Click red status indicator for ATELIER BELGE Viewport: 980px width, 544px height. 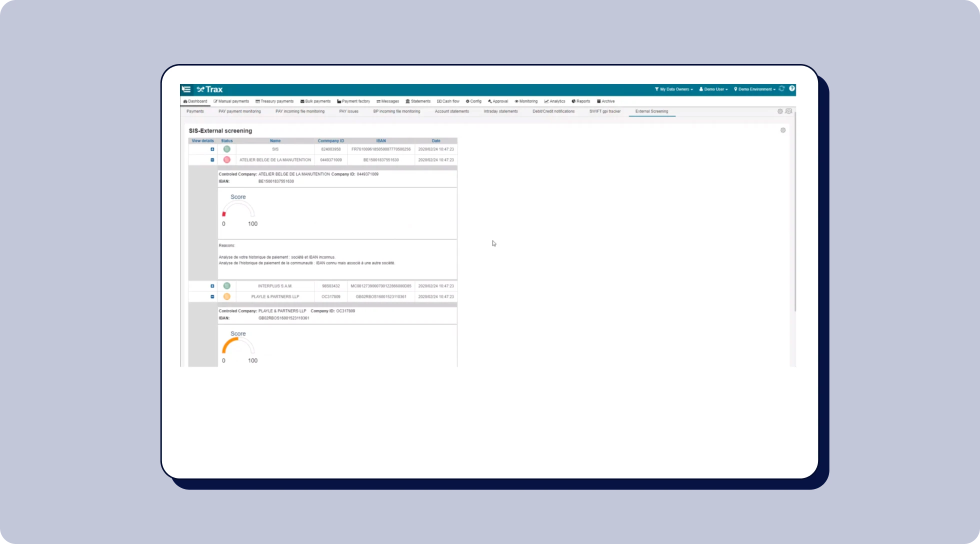point(226,160)
